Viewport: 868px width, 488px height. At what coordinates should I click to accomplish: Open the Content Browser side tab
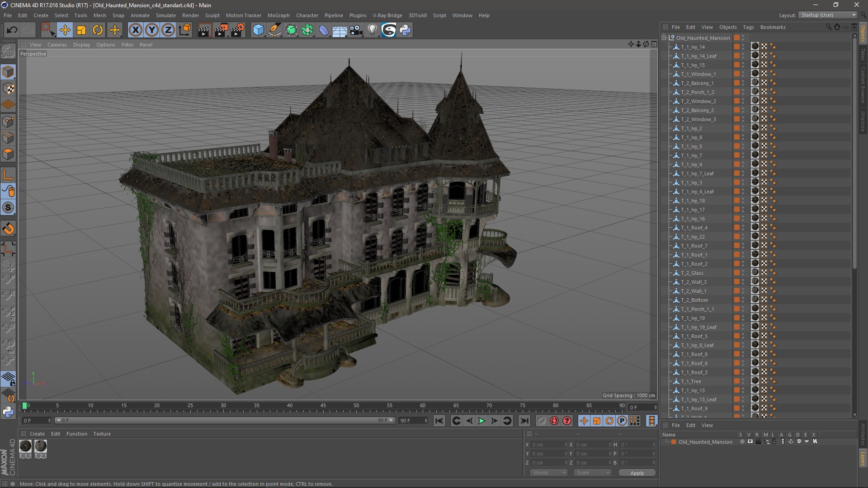tap(863, 85)
